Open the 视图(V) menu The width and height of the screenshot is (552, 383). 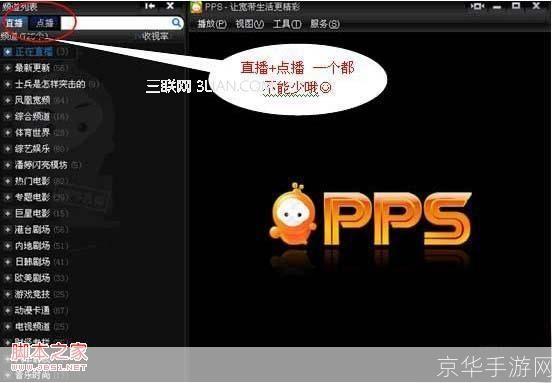pos(249,24)
